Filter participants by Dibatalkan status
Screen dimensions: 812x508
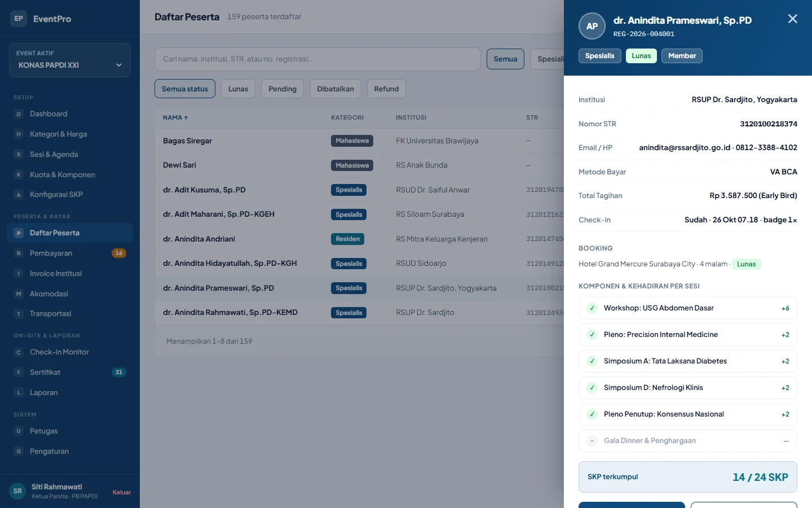336,89
